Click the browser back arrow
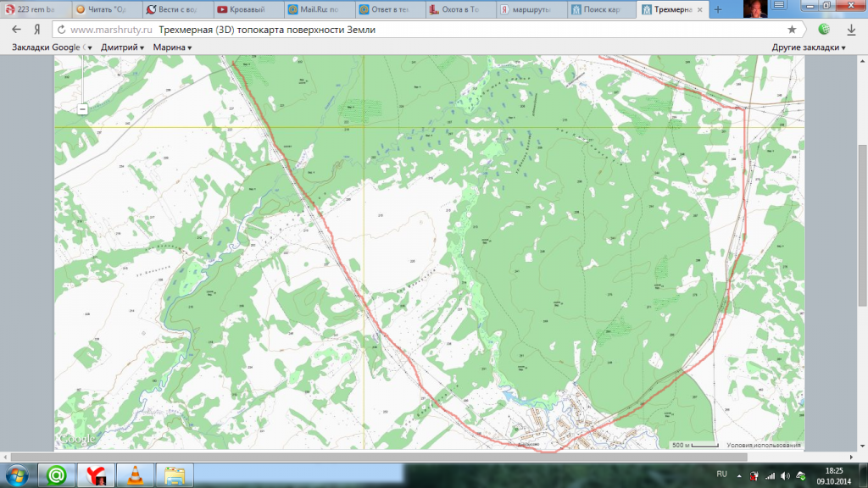Viewport: 868px width, 488px height. tap(16, 29)
